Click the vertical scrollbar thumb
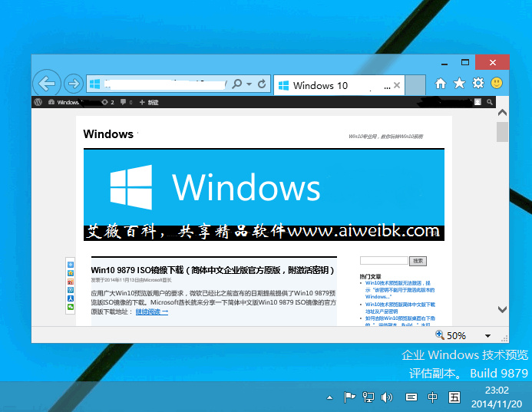Viewport: 532px width, 412px height. coord(503,132)
